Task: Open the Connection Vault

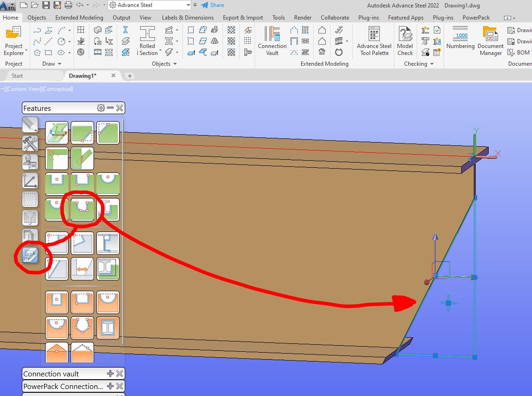Action: [x=272, y=41]
